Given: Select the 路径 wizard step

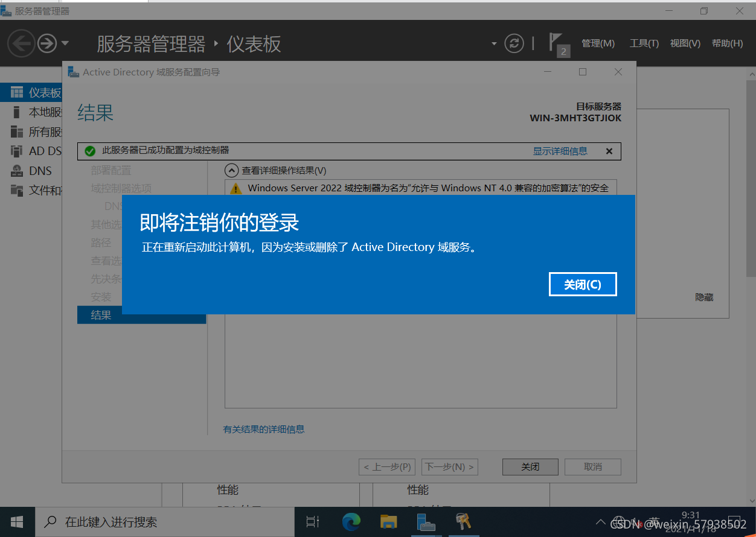Looking at the screenshot, I should pyautogui.click(x=101, y=243).
